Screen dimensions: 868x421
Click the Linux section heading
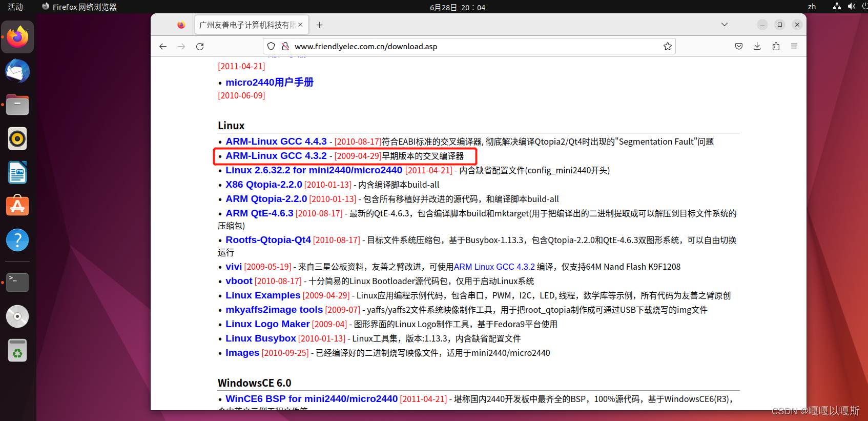231,126
